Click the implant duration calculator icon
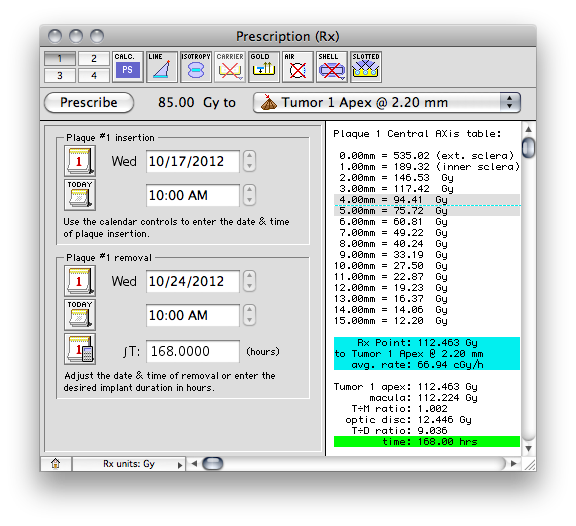 [x=80, y=349]
